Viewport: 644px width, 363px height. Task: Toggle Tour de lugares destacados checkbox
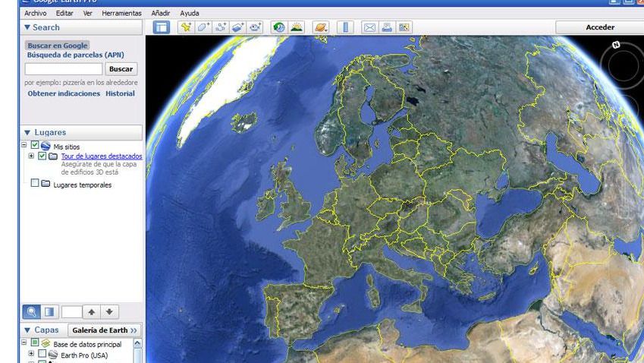(42, 156)
